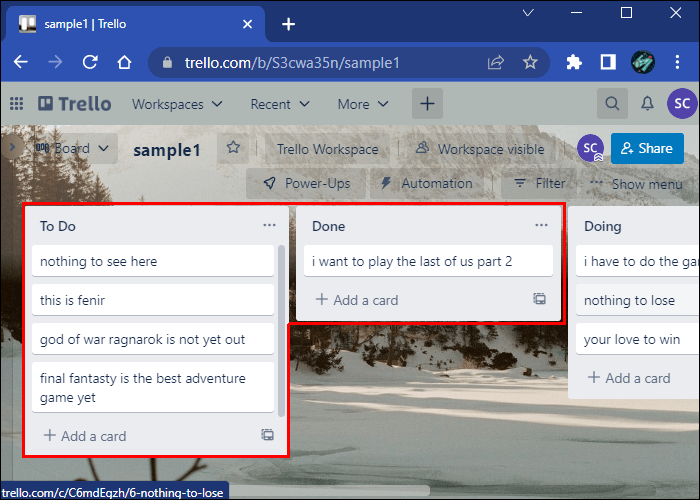Close the sample1 Trello tab
This screenshot has width=700, height=500.
point(247,24)
